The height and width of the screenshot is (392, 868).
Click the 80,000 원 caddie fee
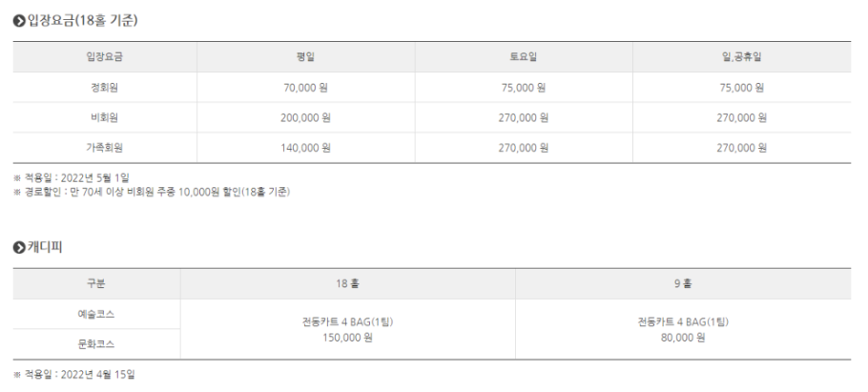pos(683,338)
